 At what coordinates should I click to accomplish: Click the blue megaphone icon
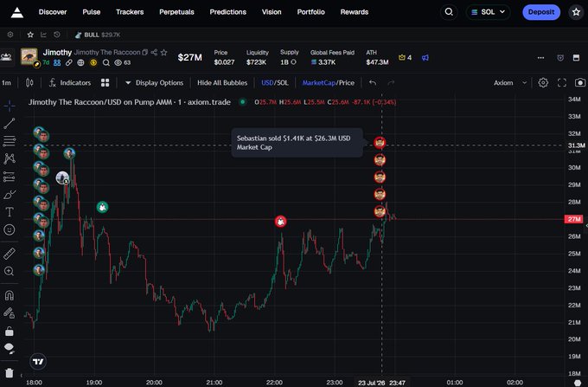pos(425,57)
